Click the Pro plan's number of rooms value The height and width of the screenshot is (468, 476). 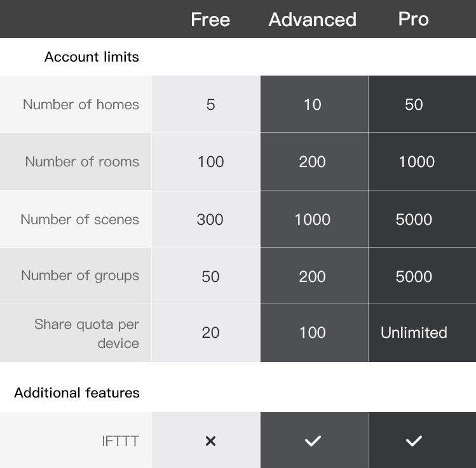click(416, 162)
